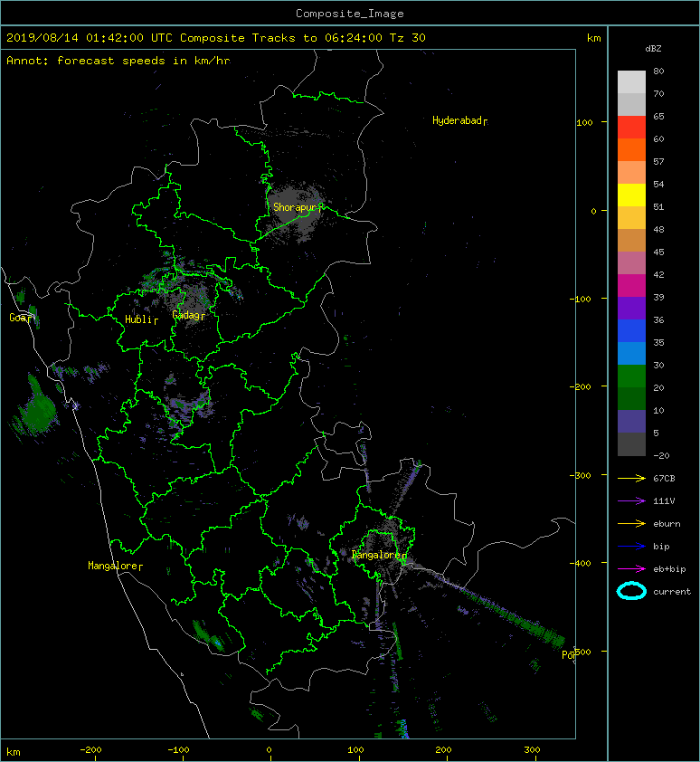
Task: Pick the red 60 dBZ color swatch
Action: point(631,128)
